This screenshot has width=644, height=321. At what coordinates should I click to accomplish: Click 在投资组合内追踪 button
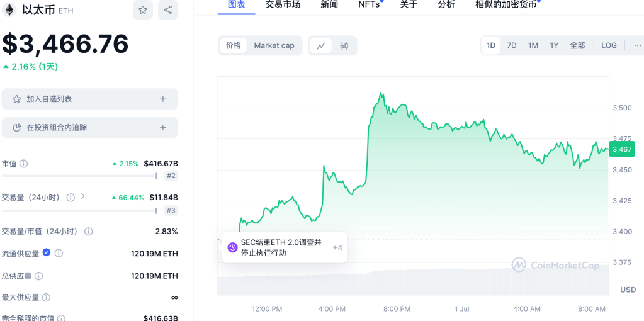tap(89, 127)
